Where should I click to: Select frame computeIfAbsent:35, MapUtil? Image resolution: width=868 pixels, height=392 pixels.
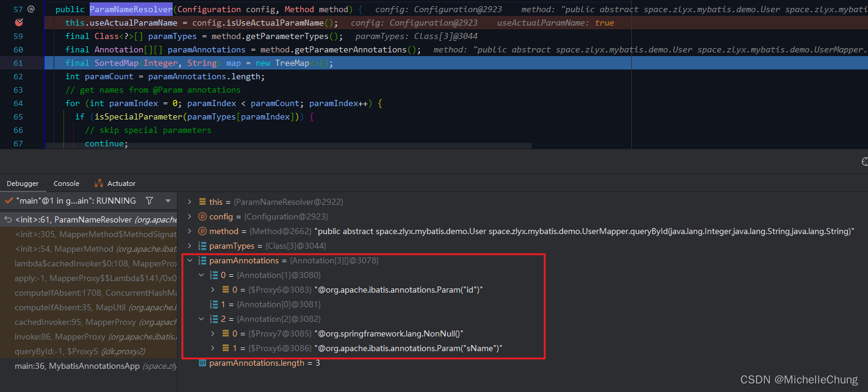click(88, 307)
